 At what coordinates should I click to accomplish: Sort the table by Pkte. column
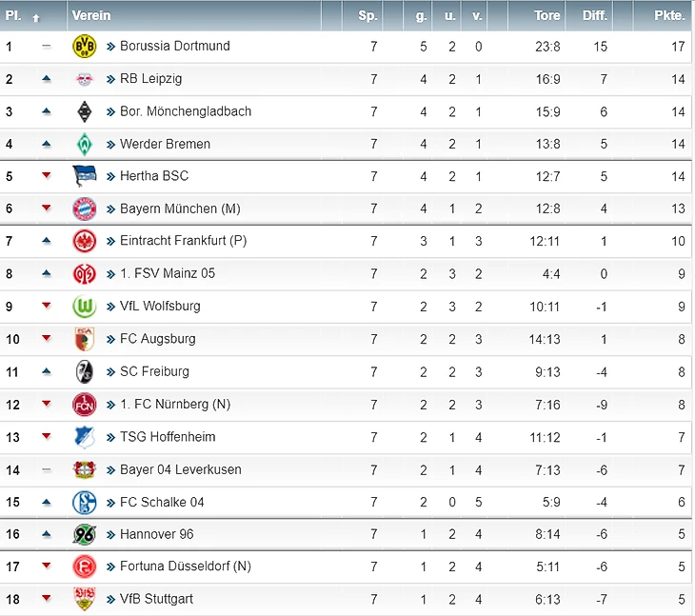point(669,16)
